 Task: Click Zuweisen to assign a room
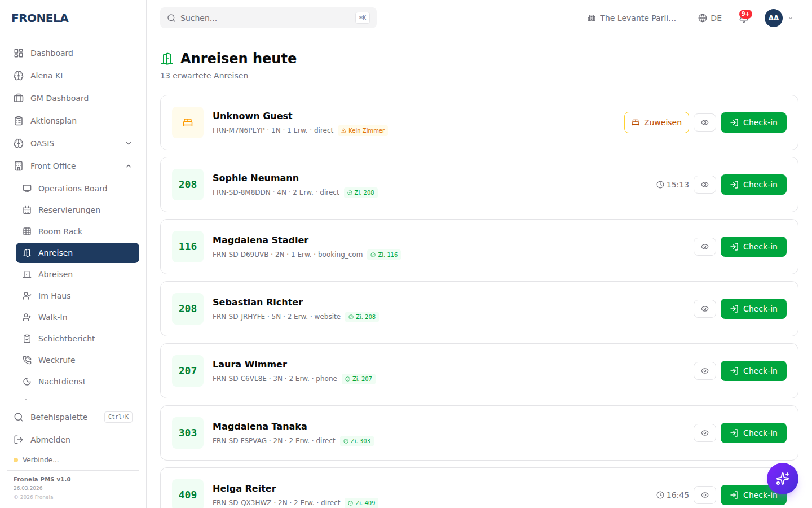(656, 122)
